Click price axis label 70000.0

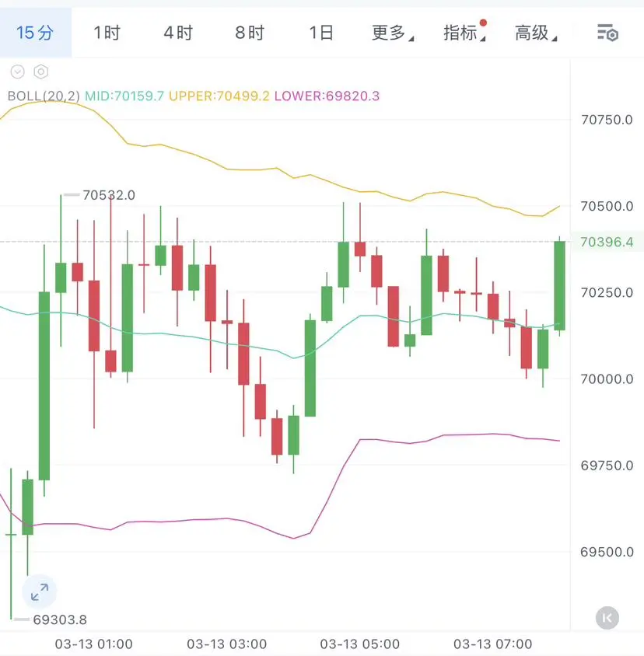pyautogui.click(x=607, y=379)
